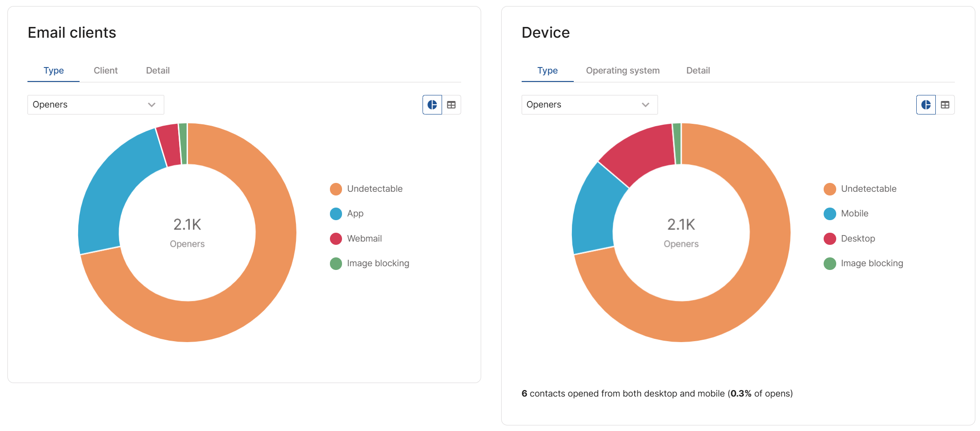
Task: Open Operating system tab
Action: (623, 71)
